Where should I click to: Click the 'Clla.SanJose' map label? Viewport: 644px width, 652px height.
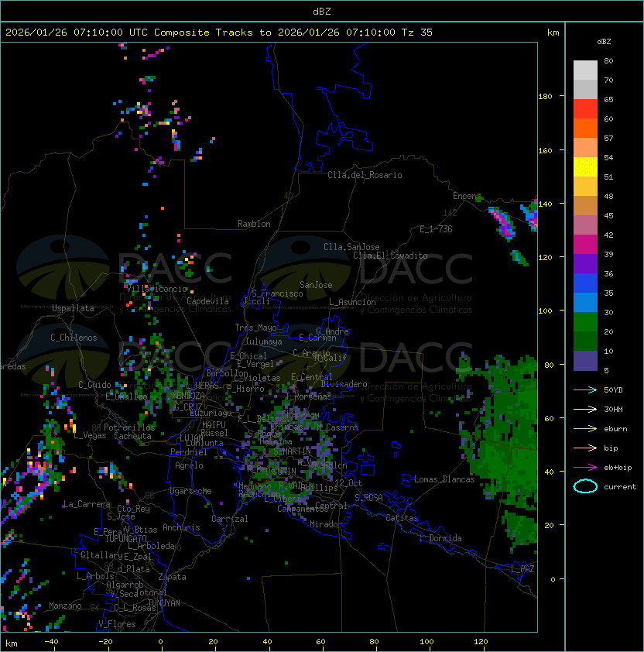click(x=351, y=247)
